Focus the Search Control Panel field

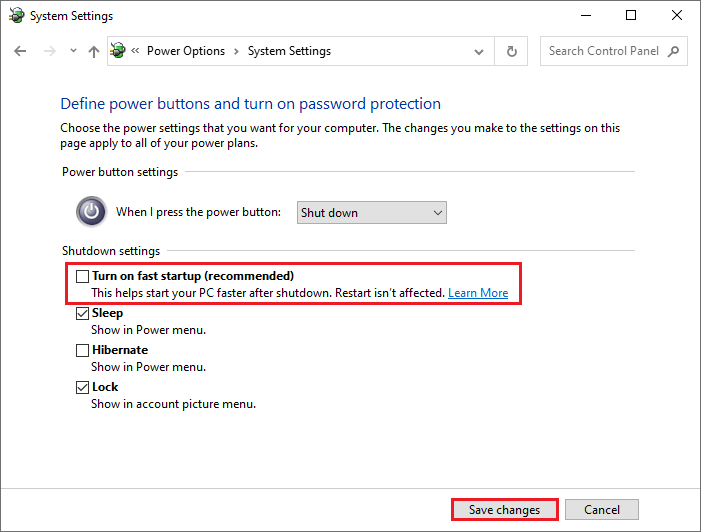pos(613,51)
